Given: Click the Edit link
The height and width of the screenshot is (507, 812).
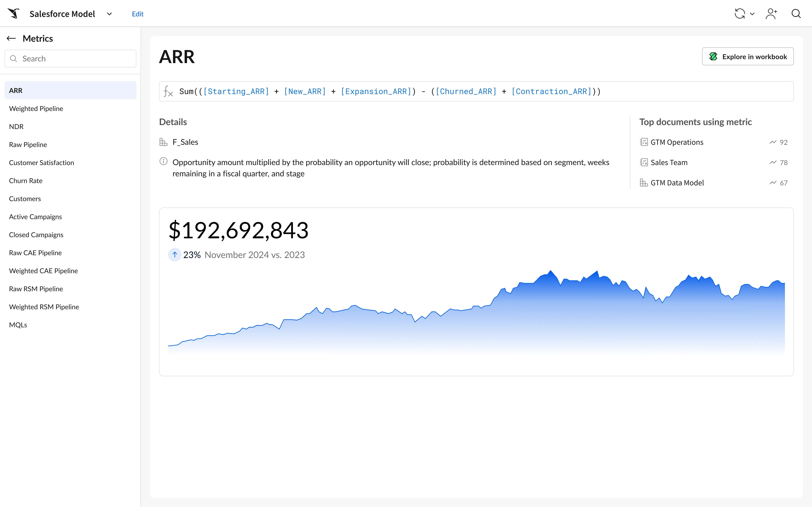Looking at the screenshot, I should 138,14.
